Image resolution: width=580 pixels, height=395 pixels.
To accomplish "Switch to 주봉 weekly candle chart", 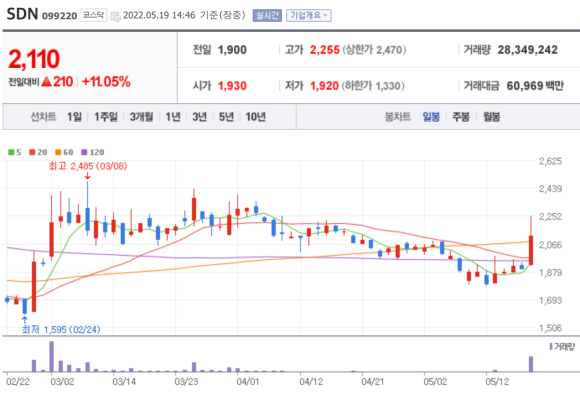I will [461, 117].
